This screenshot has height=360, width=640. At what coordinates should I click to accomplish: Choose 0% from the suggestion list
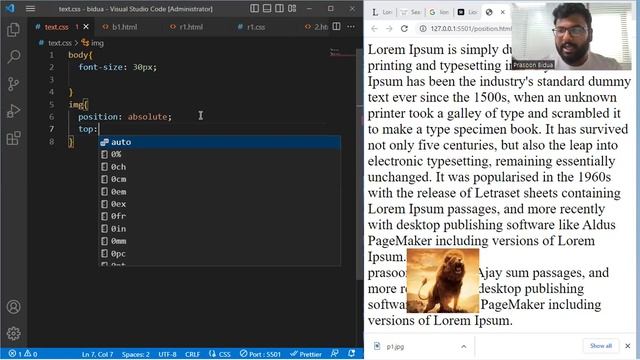pyautogui.click(x=220, y=154)
